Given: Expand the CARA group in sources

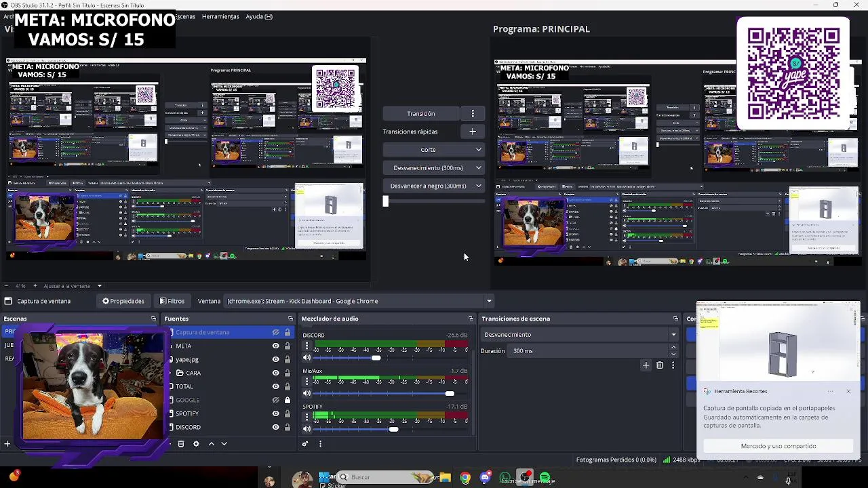Looking at the screenshot, I should (x=172, y=373).
